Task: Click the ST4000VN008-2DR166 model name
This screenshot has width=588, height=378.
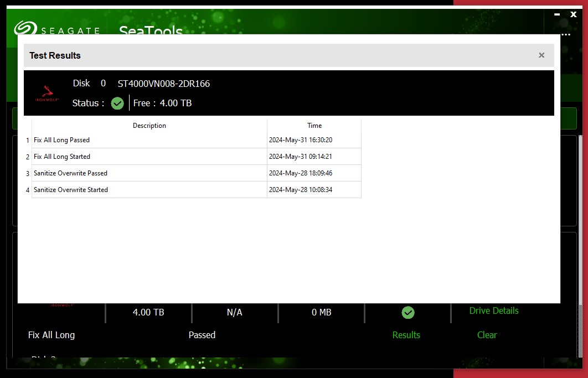Action: (x=163, y=84)
